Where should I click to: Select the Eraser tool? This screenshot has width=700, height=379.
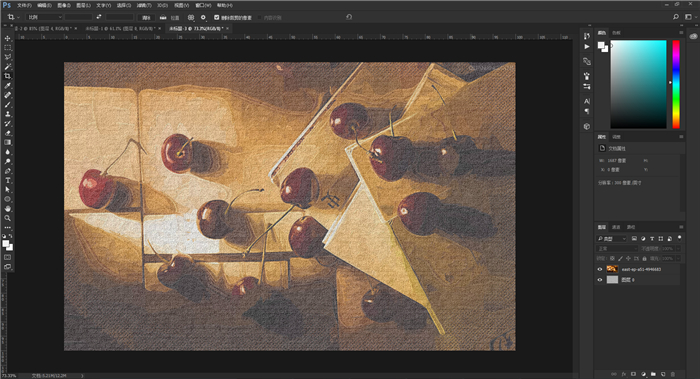[8, 133]
